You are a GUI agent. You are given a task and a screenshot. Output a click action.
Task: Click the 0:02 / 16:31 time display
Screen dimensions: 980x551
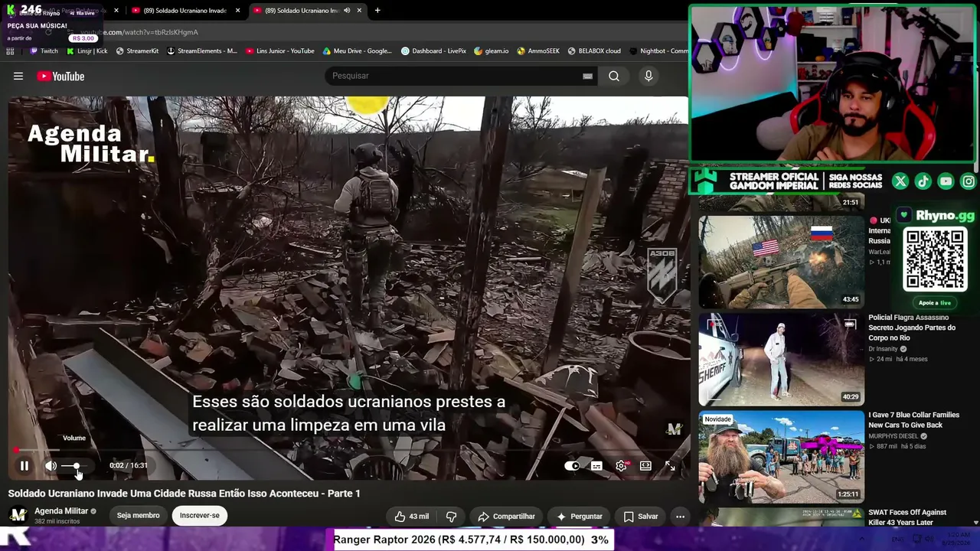point(129,465)
